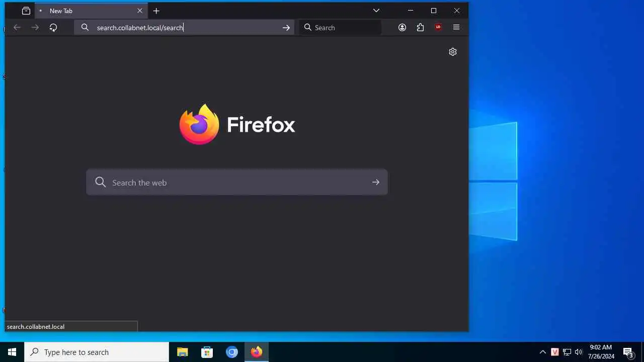Go forward one page

[35, 28]
